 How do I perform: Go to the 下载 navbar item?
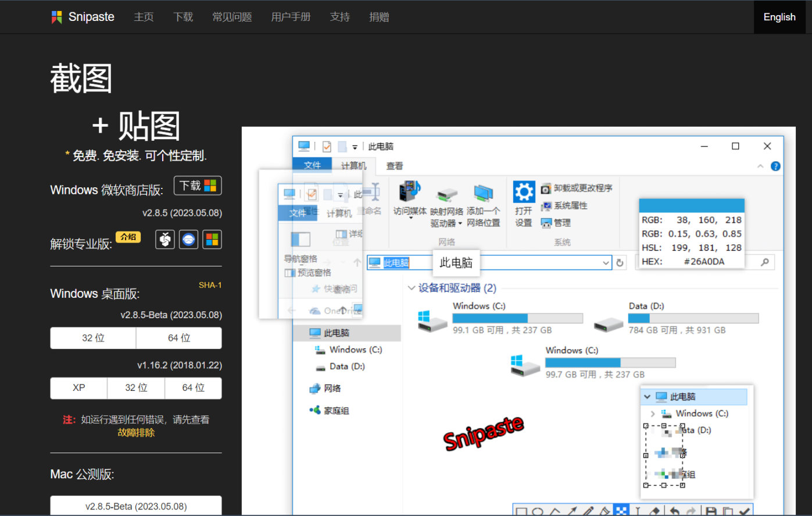(x=183, y=17)
